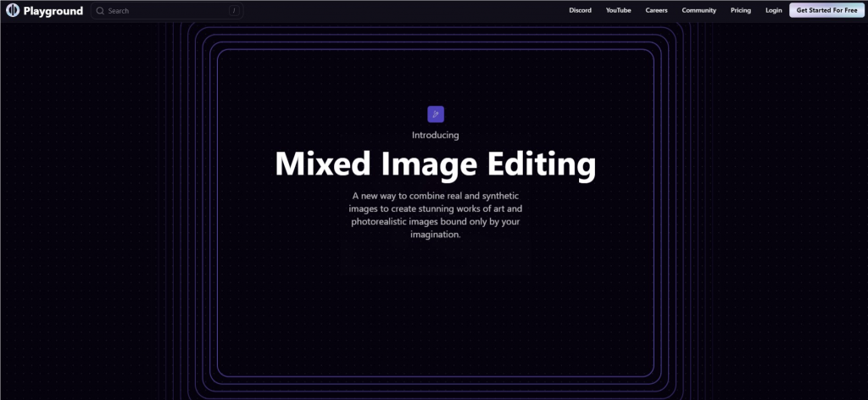Click the Mixed Image Editing headline
Image resolution: width=868 pixels, height=400 pixels.
pyautogui.click(x=435, y=165)
